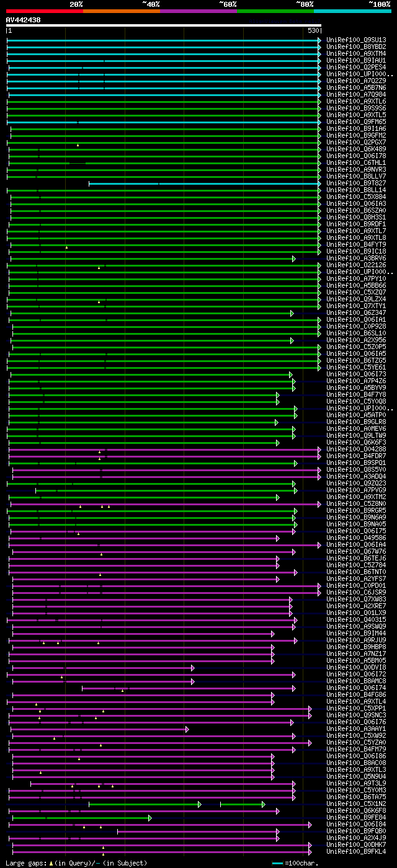Click label UniRef100_Q8H3S1
The width and height of the screenshot is (397, 868).
(356, 217)
